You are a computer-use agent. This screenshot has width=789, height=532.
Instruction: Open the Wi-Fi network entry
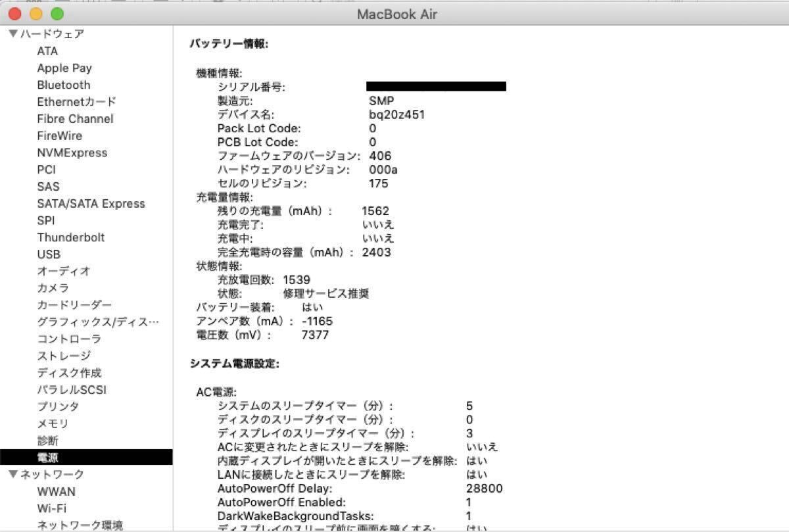pyautogui.click(x=51, y=508)
